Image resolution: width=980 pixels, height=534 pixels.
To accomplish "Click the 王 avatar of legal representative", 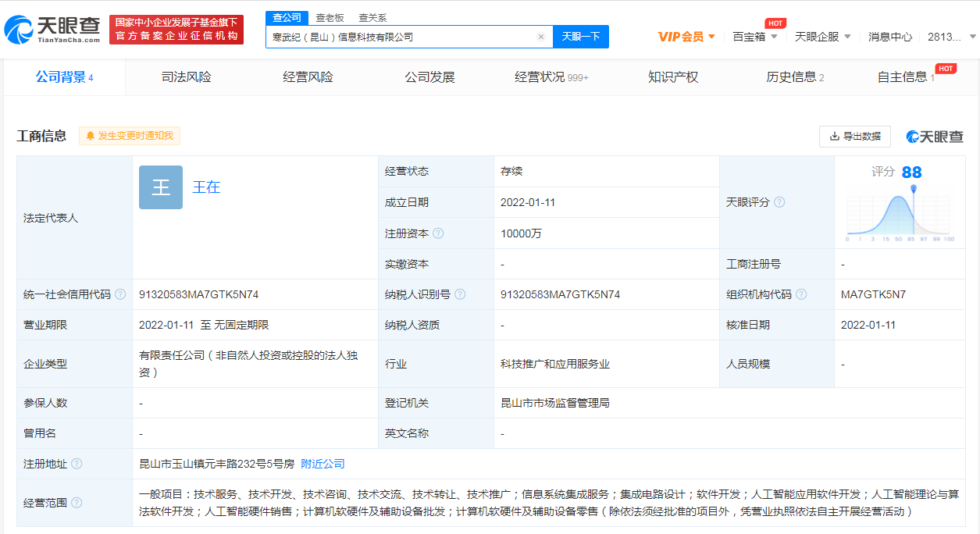I will pos(161,187).
